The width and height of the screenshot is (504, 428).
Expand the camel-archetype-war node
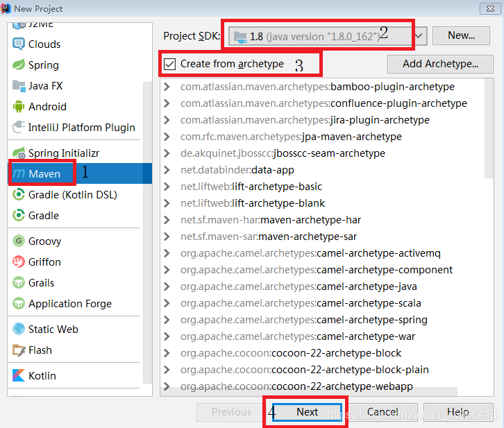coord(167,336)
